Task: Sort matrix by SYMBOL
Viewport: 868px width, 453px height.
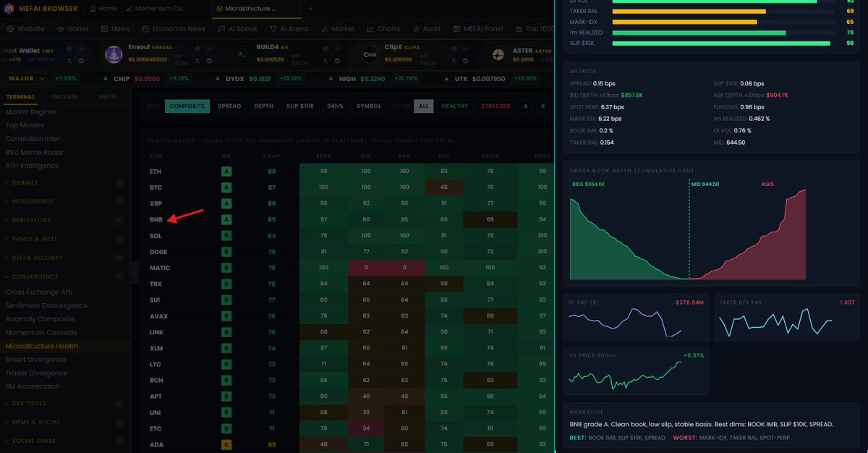Action: 369,106
